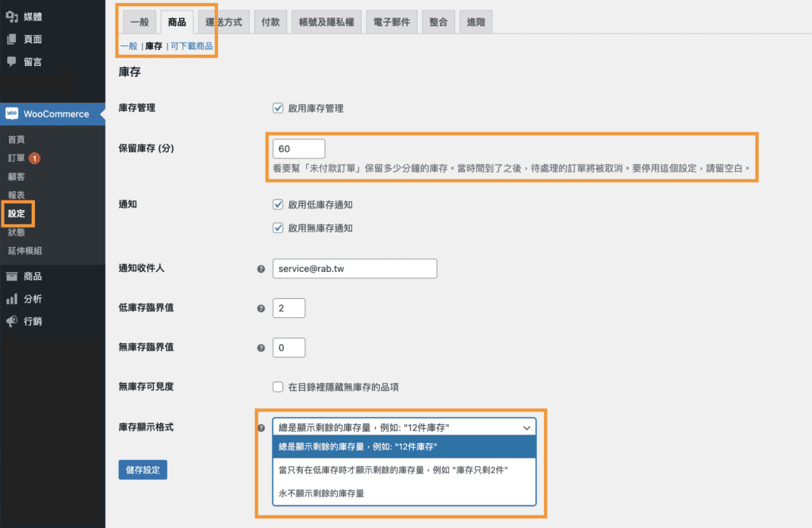Click the 保留庫存 input field
Image resolution: width=812 pixels, height=528 pixels.
click(298, 148)
